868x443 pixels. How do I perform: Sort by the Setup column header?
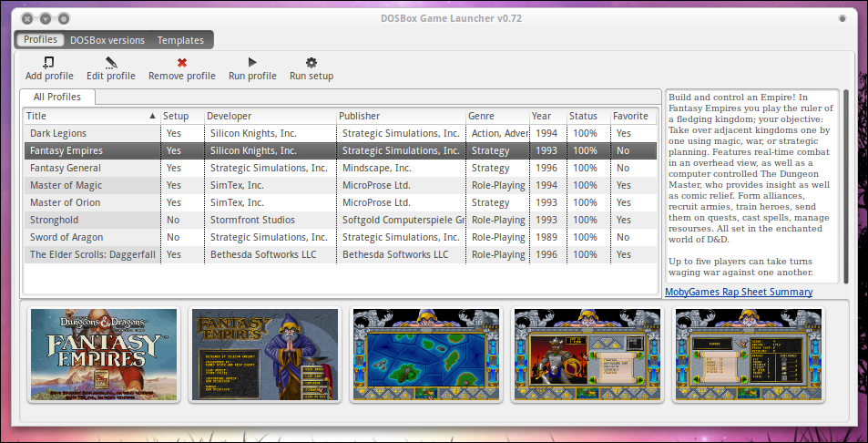coord(181,116)
